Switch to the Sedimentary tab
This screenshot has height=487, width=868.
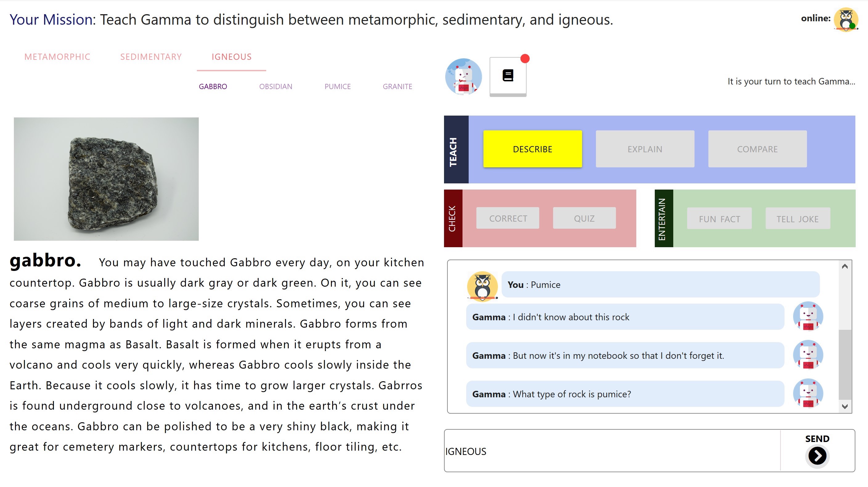(151, 57)
